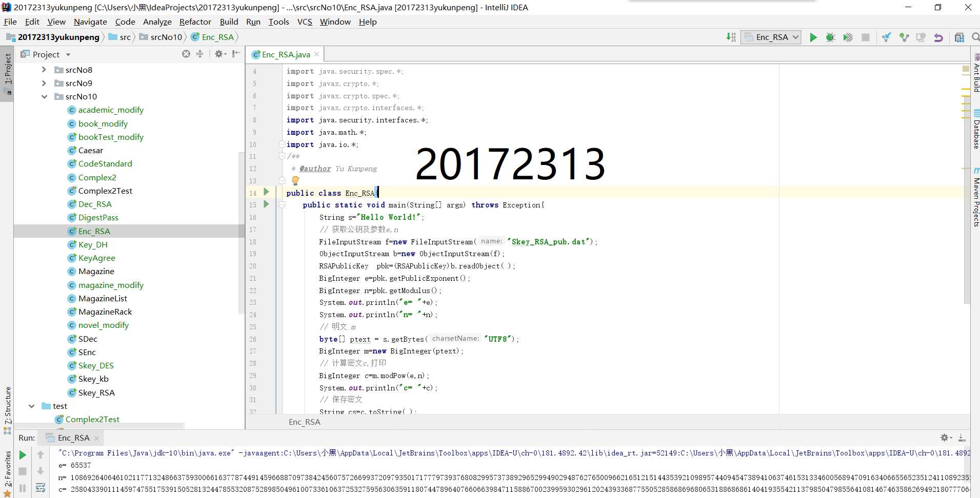Open the VCS menu
980x498 pixels.
click(x=305, y=22)
